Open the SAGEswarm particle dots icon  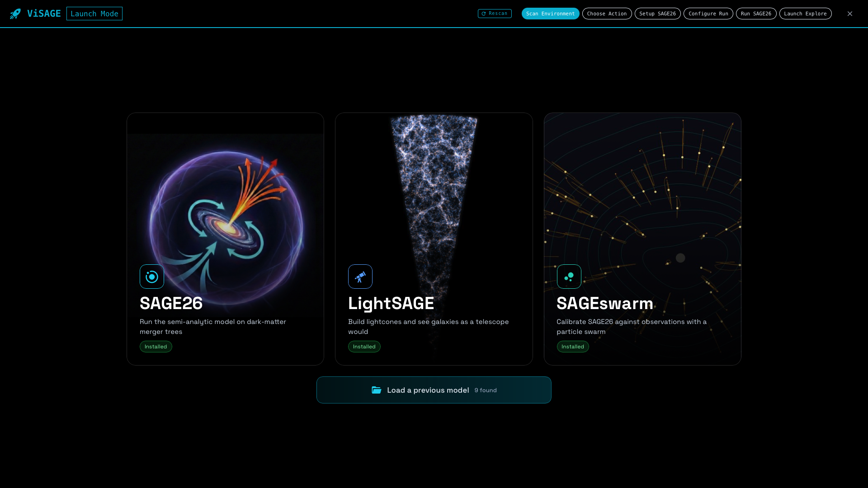(569, 277)
